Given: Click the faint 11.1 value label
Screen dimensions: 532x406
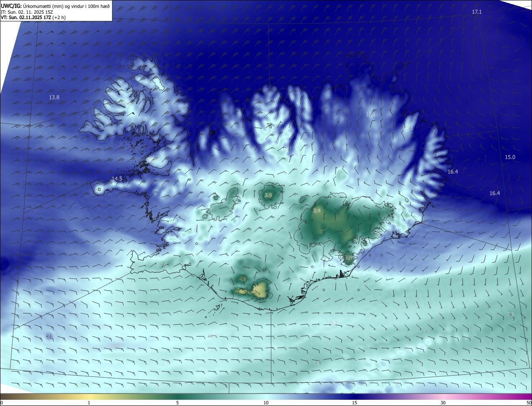Looking at the screenshot, I should (370, 114).
